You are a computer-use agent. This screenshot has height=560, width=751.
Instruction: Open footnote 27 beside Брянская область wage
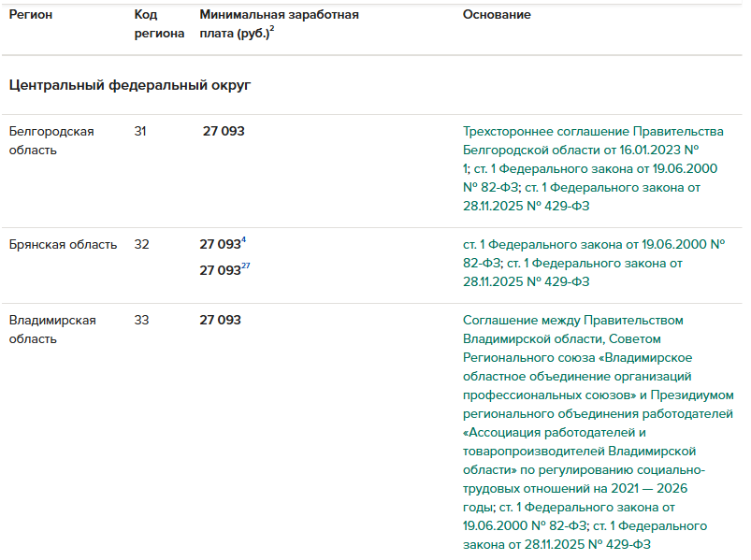pyautogui.click(x=246, y=266)
